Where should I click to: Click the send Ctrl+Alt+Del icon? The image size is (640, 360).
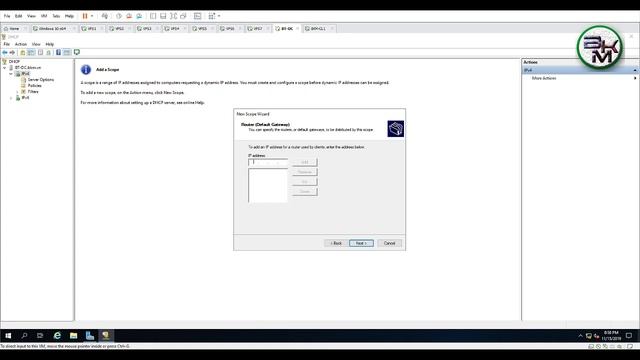click(x=105, y=16)
